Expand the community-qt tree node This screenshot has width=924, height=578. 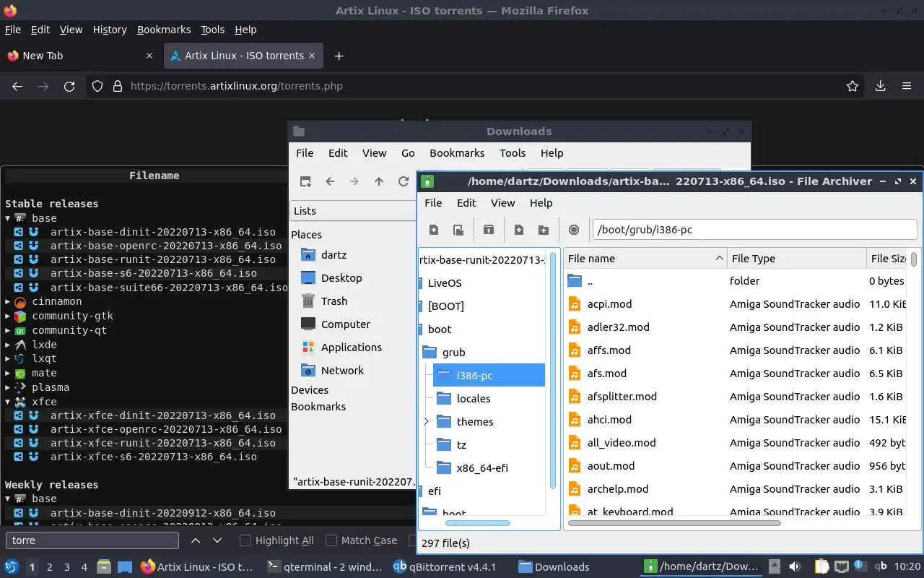[x=8, y=330]
